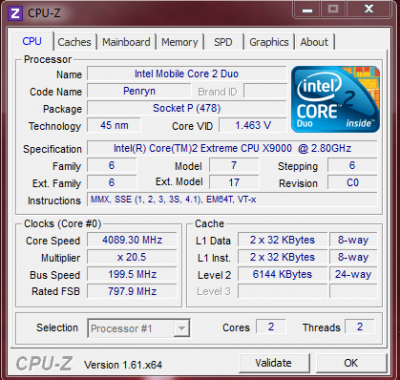Click the Package value 'Socket P (478)'

click(x=187, y=108)
